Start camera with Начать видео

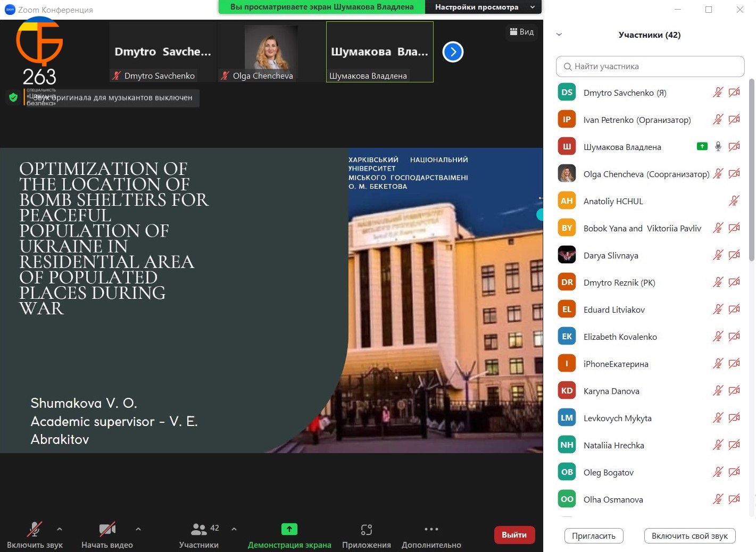pyautogui.click(x=107, y=529)
